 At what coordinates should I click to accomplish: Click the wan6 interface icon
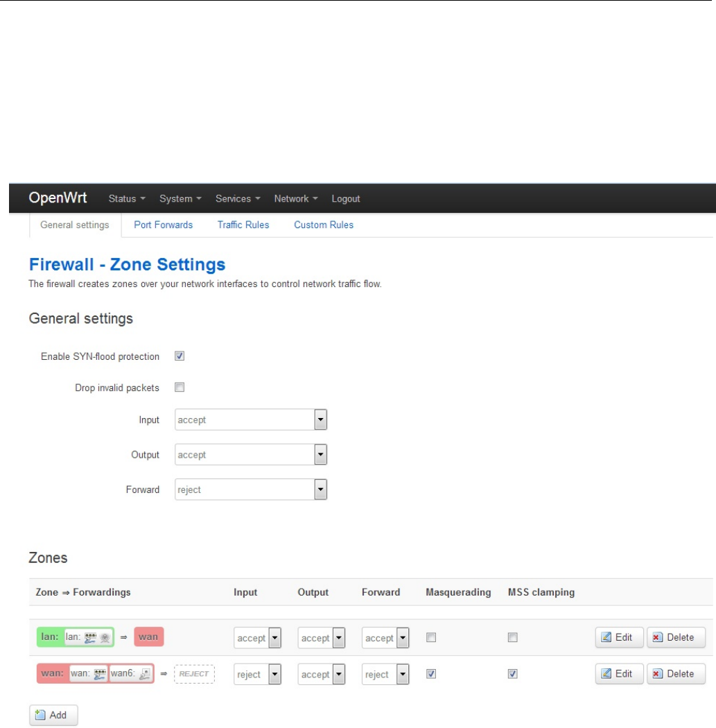point(145,674)
